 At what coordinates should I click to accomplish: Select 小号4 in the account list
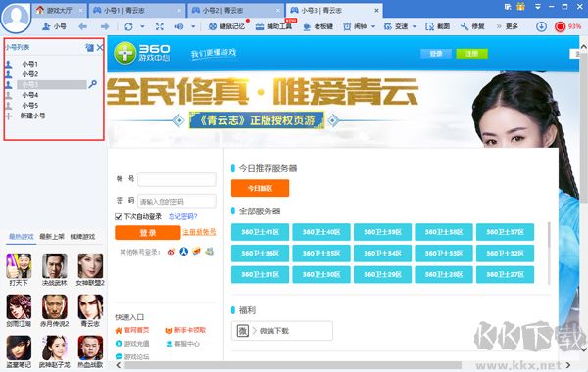click(30, 95)
